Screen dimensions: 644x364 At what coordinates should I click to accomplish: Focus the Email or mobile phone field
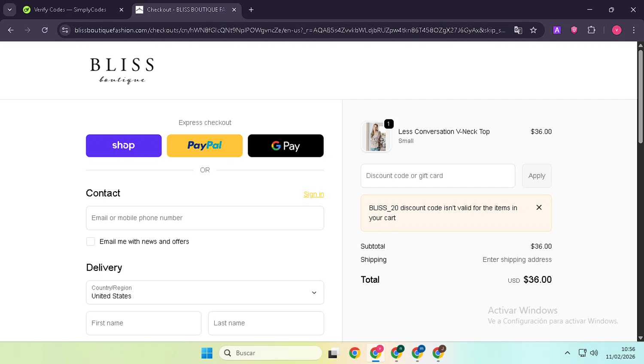[x=205, y=218]
